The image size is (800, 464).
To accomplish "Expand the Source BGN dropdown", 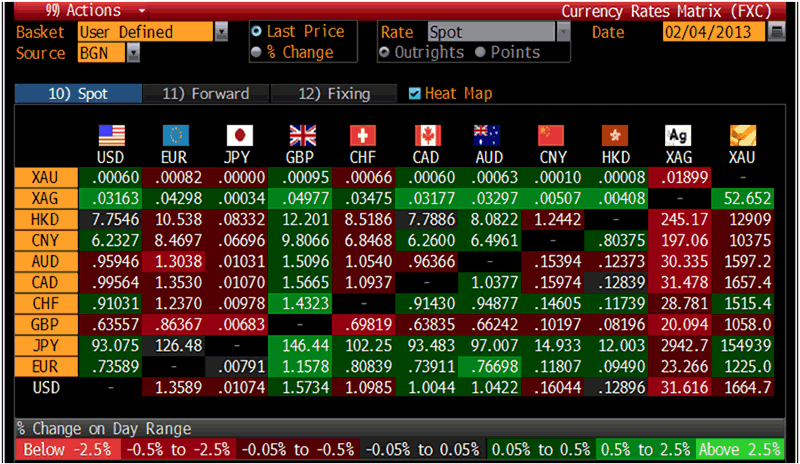I will tap(133, 53).
